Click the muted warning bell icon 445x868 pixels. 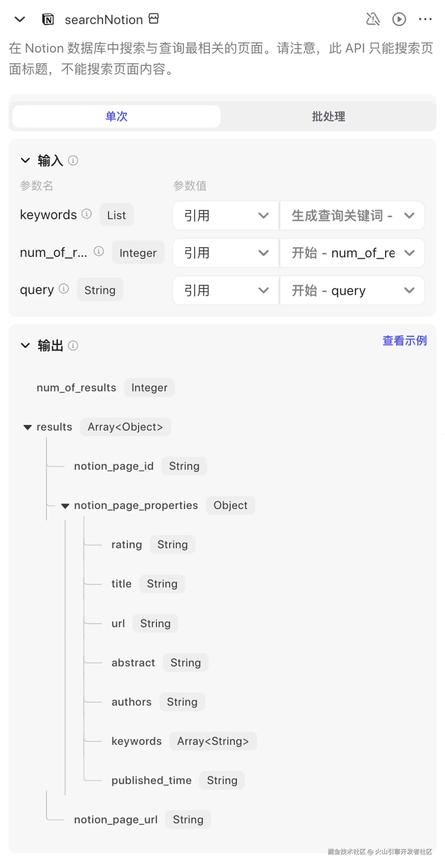373,19
